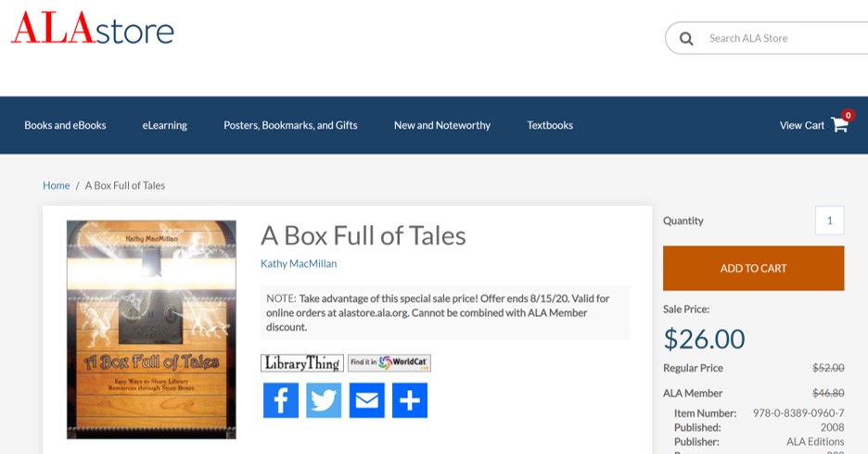Open Posters, Bookmarks, and Gifts menu
Image resolution: width=868 pixels, height=454 pixels.
(x=290, y=125)
